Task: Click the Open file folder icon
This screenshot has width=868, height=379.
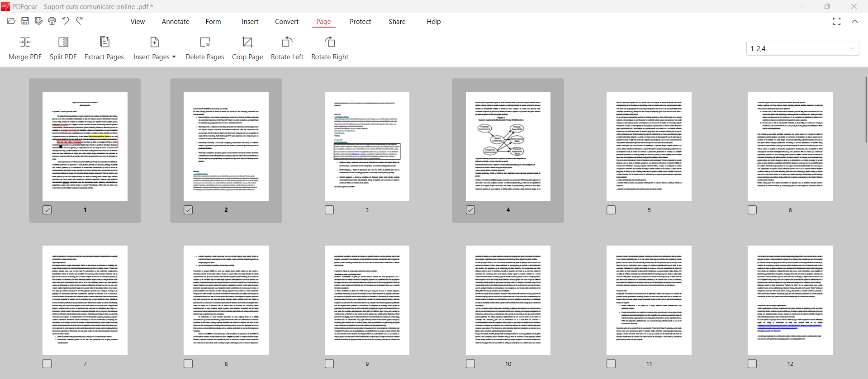Action: (x=11, y=21)
